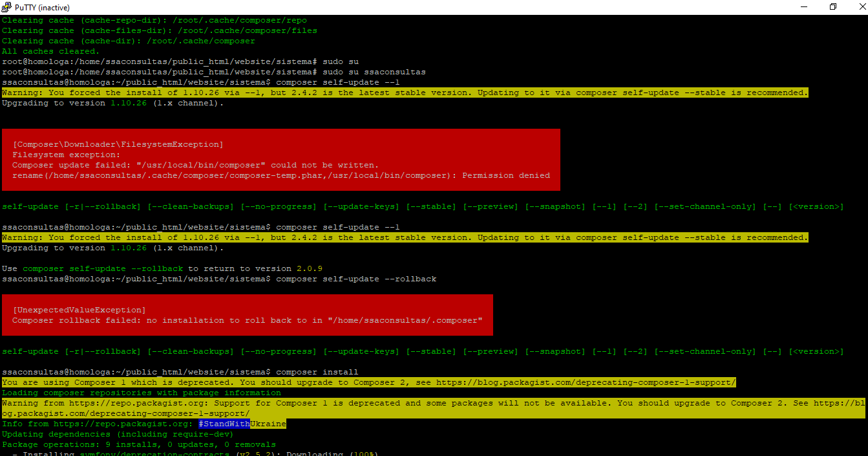Click 'Warning from https://repo.packagist.org' line

(434, 408)
